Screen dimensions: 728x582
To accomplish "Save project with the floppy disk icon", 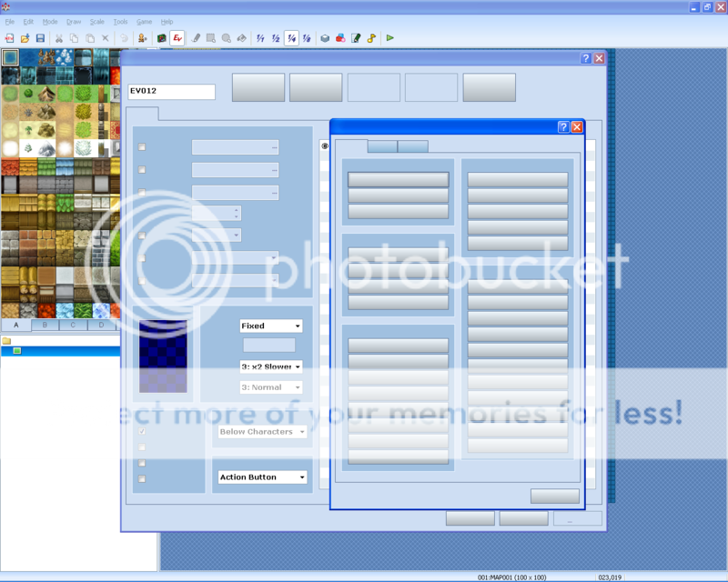I will click(40, 38).
